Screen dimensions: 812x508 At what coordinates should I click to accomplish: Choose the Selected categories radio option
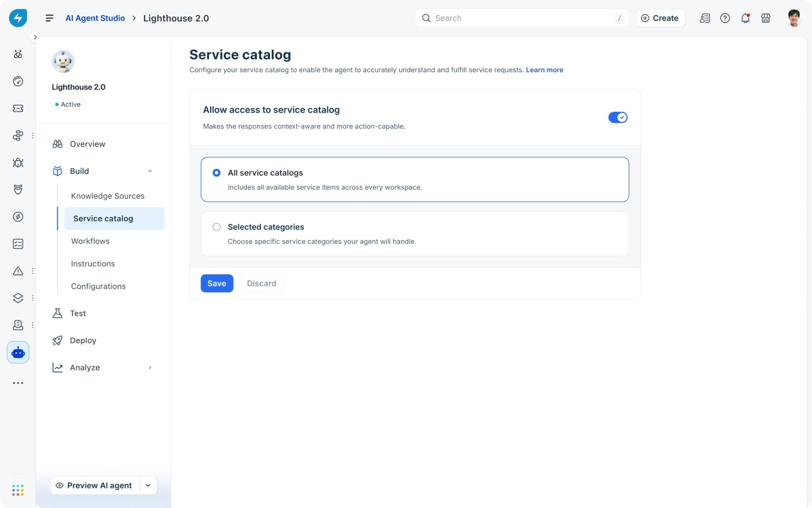216,227
